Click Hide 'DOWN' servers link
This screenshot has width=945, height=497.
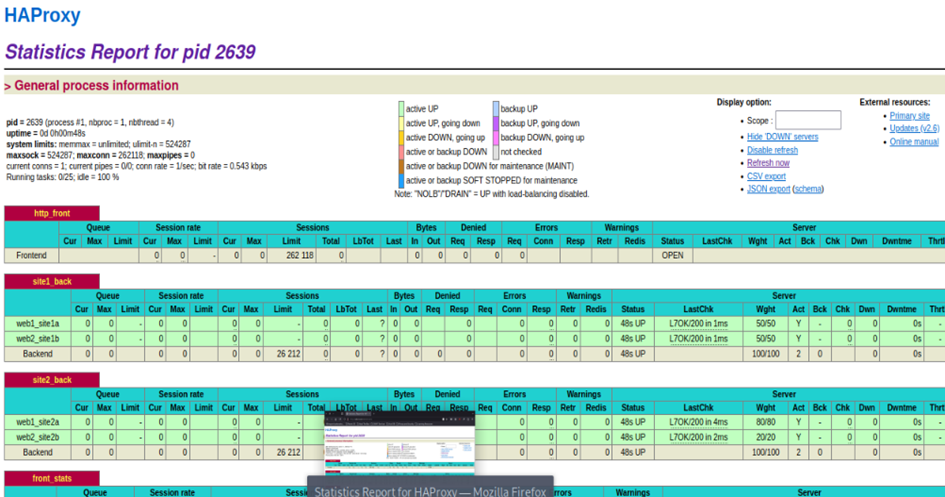(782, 137)
